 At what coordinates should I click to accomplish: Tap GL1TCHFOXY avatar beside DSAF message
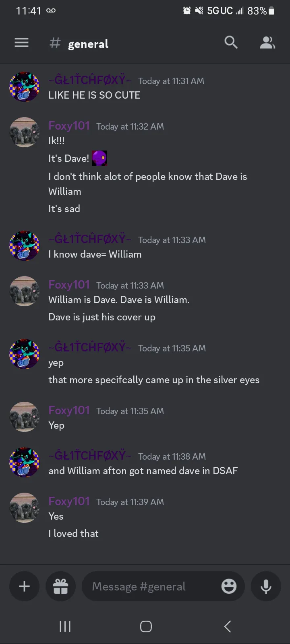tap(24, 462)
